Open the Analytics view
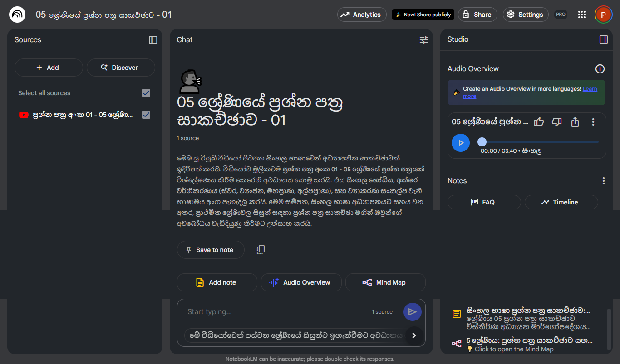Image resolution: width=620 pixels, height=364 pixels. coord(362,14)
